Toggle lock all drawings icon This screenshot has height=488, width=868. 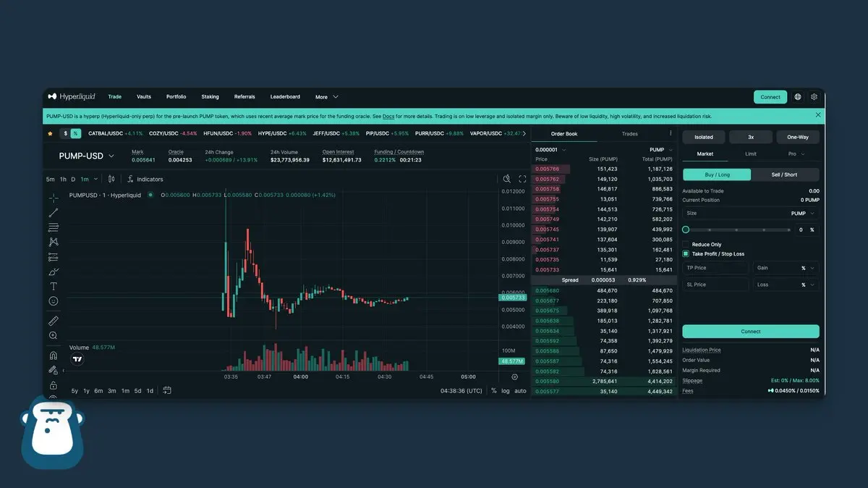pos(54,385)
